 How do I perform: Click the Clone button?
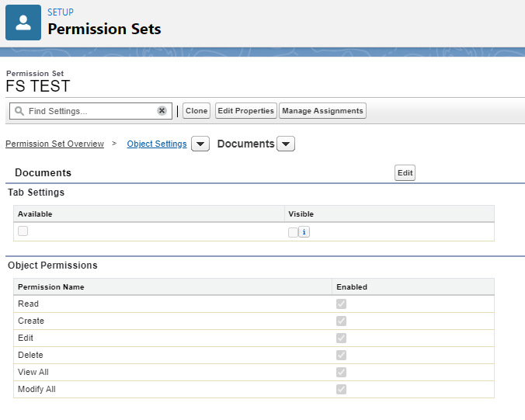pyautogui.click(x=196, y=111)
